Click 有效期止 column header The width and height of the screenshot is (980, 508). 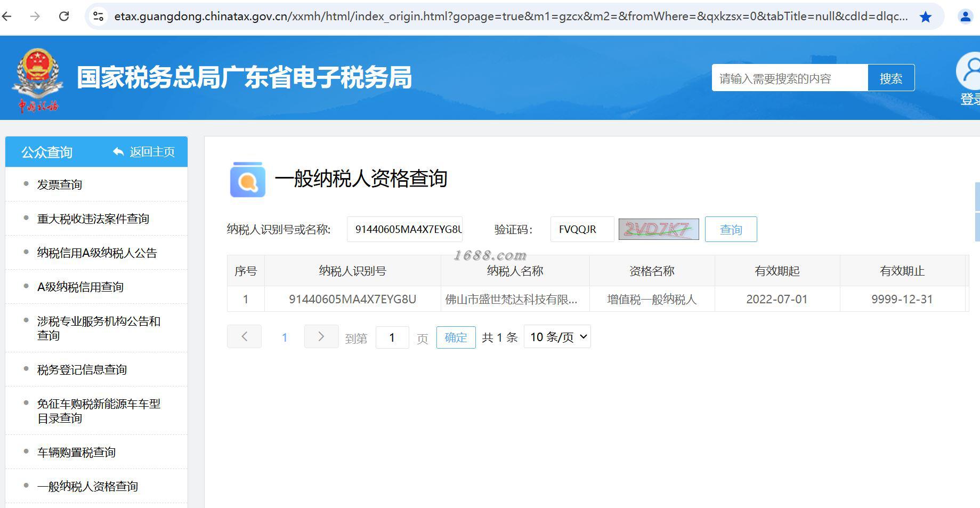pos(902,271)
